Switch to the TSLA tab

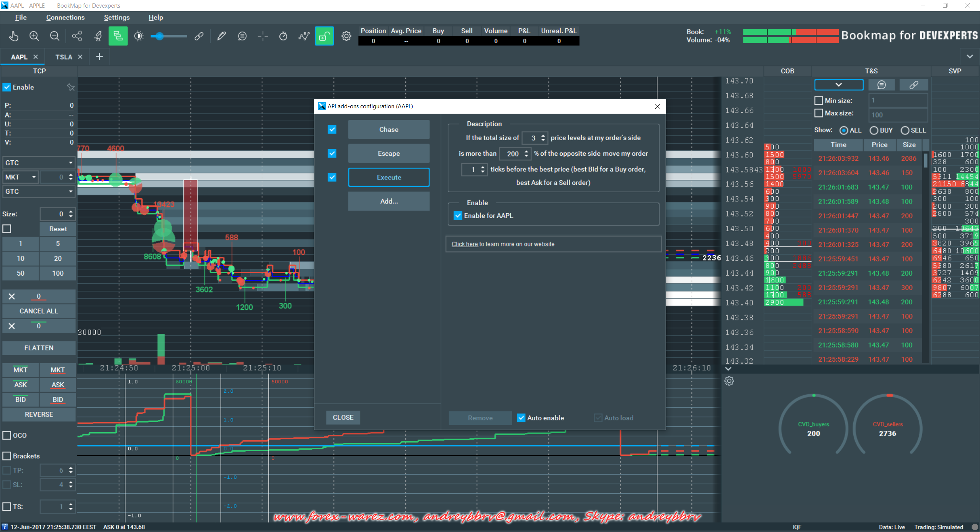pos(64,57)
